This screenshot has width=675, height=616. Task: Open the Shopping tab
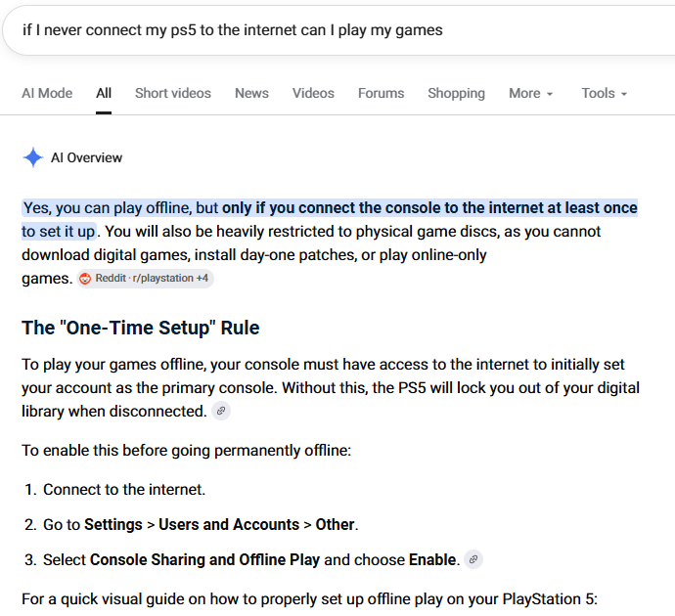point(456,93)
